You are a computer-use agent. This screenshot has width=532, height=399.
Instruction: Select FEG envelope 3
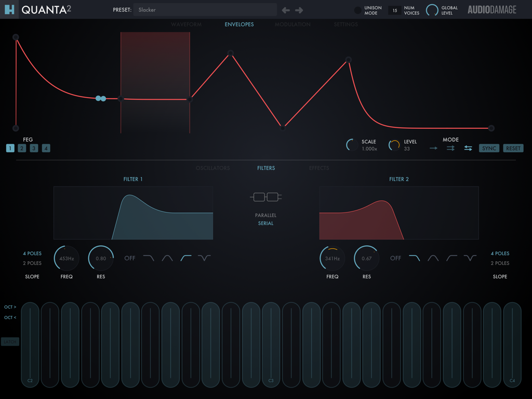(x=34, y=148)
